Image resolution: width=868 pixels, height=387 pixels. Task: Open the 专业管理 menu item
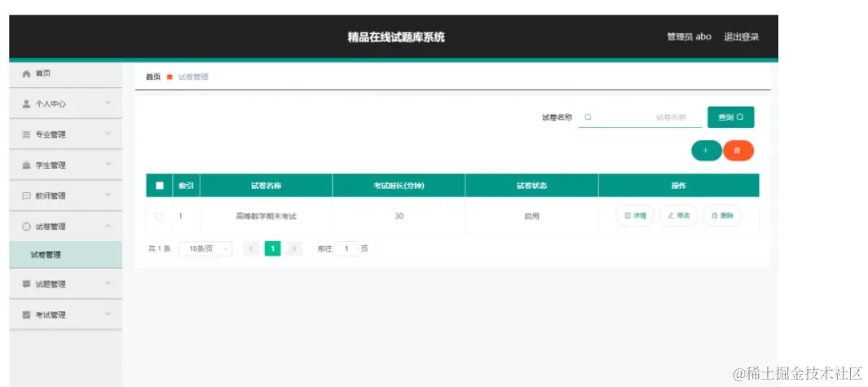[x=65, y=134]
